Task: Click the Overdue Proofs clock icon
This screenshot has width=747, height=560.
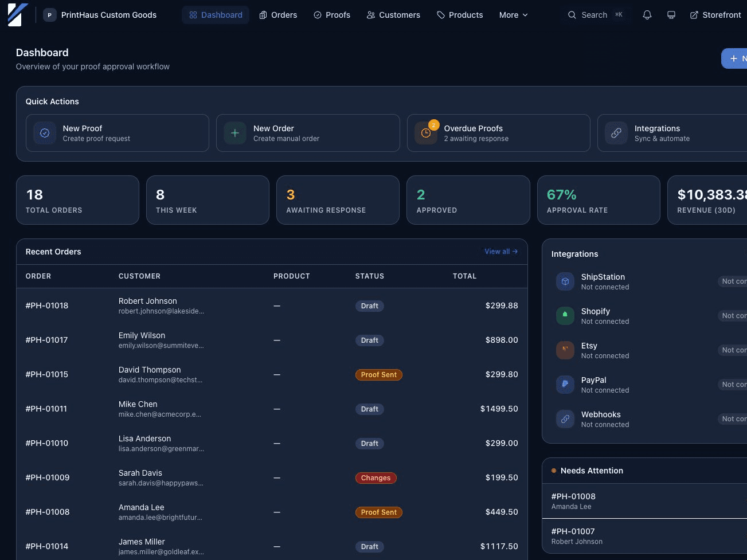Action: 426,132
